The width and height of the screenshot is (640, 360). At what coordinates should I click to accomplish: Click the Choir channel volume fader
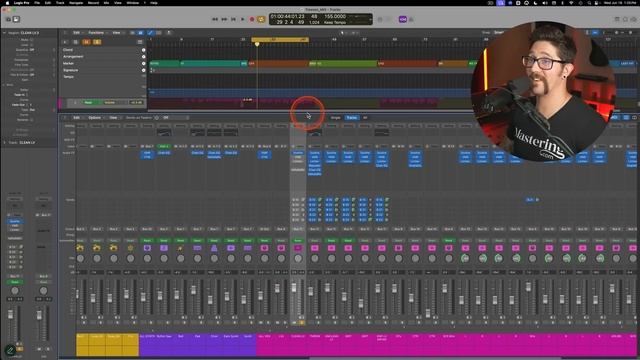tap(210, 300)
